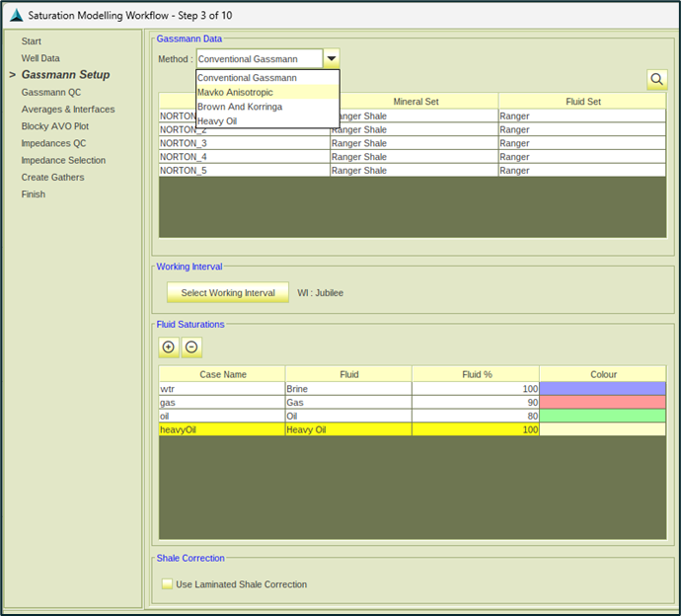Image resolution: width=681 pixels, height=616 pixels.
Task: Choose Heavy Oil method from the list
Action: [267, 120]
